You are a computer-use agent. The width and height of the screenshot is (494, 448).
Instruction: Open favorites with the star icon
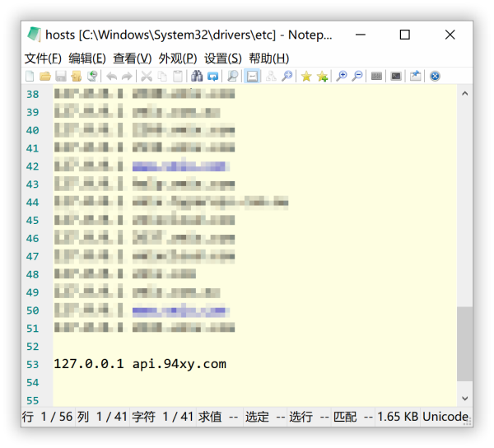306,76
